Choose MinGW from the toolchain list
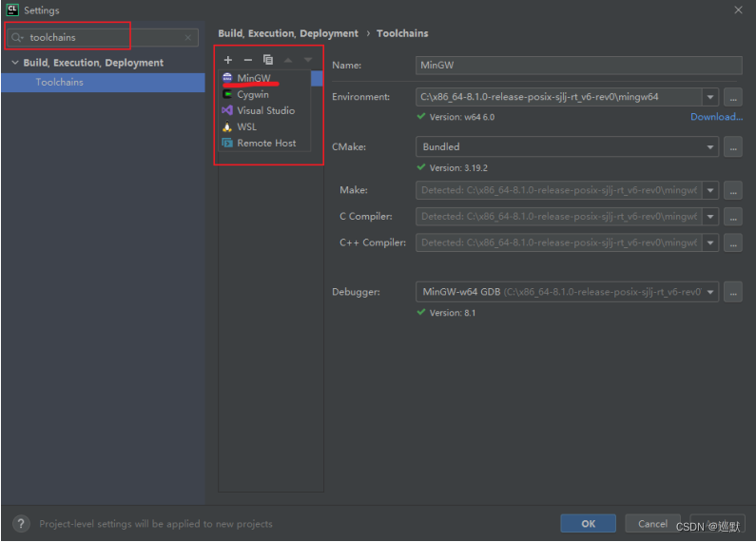Screen dimensions: 756x542 click(x=264, y=78)
